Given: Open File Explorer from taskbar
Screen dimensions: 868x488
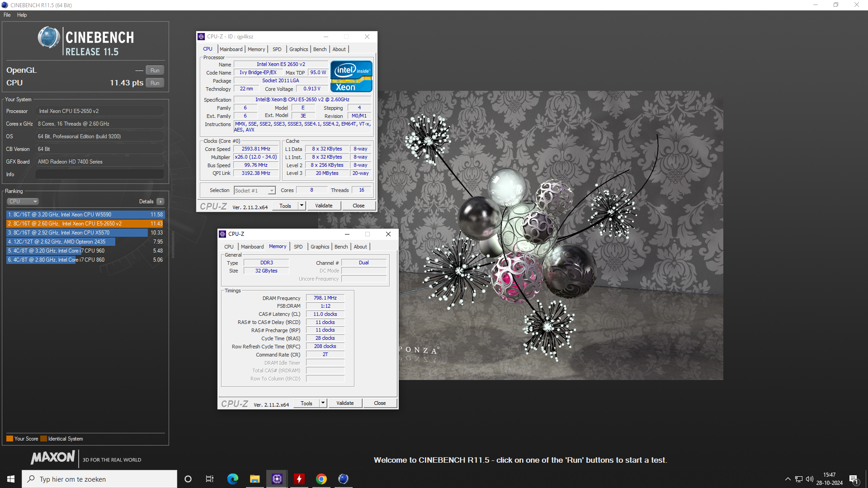Looking at the screenshot, I should [255, 479].
